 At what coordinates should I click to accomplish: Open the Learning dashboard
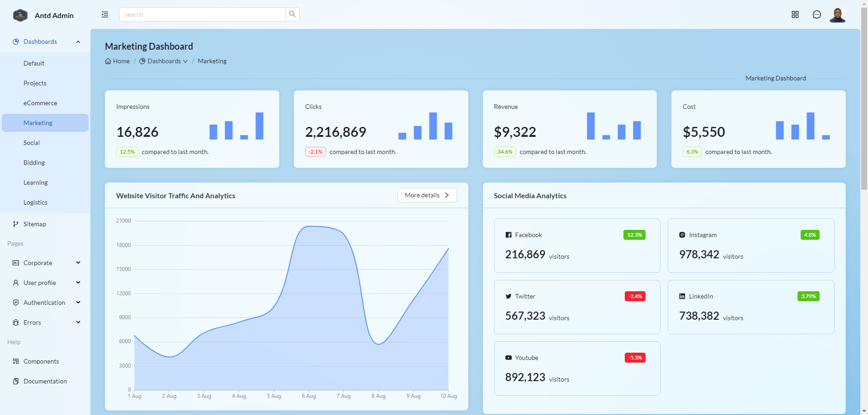pyautogui.click(x=45, y=182)
